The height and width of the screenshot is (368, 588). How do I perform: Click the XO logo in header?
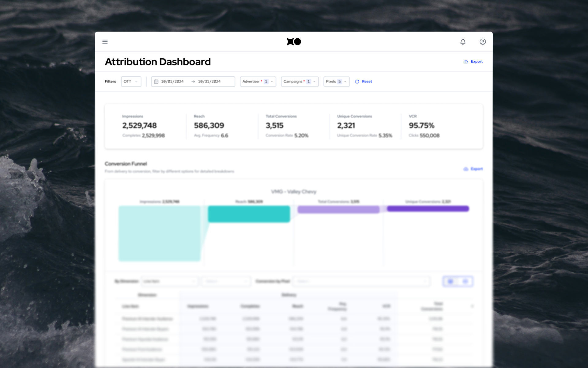[x=294, y=42]
